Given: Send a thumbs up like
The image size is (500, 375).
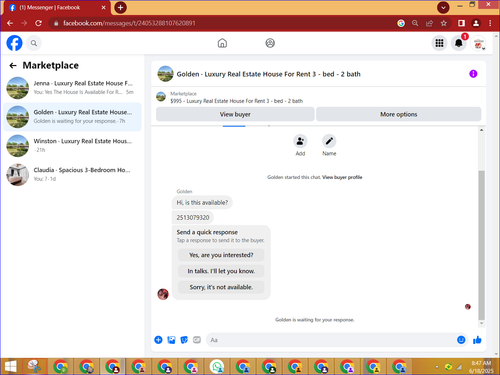Looking at the screenshot, I should coord(477,340).
